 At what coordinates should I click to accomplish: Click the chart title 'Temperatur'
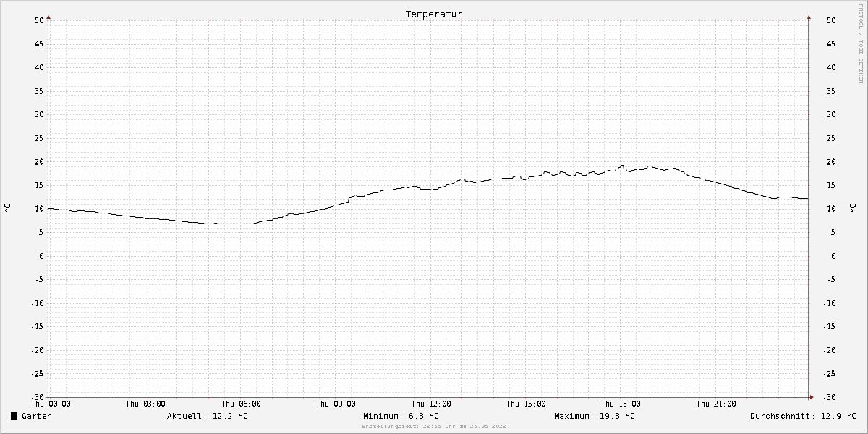(434, 14)
